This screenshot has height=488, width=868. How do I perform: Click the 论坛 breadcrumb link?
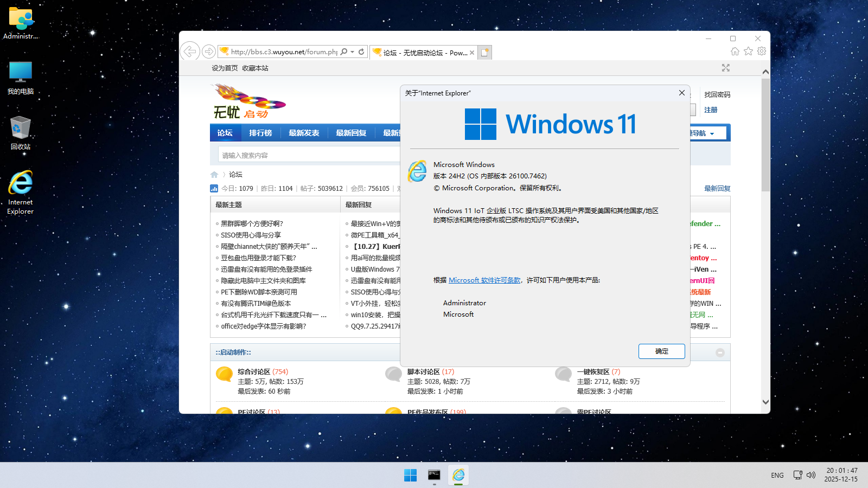(x=235, y=175)
